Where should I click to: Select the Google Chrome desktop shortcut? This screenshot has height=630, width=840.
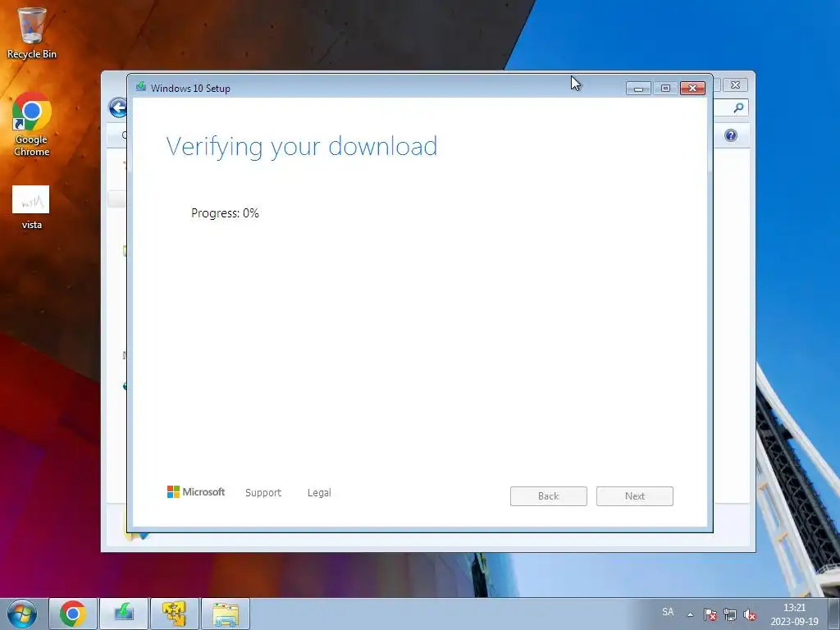pos(32,125)
